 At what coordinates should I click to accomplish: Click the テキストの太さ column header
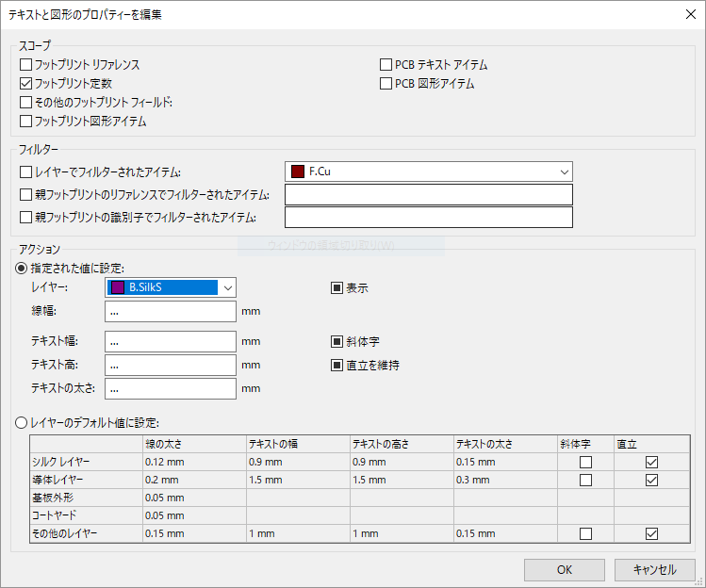505,445
